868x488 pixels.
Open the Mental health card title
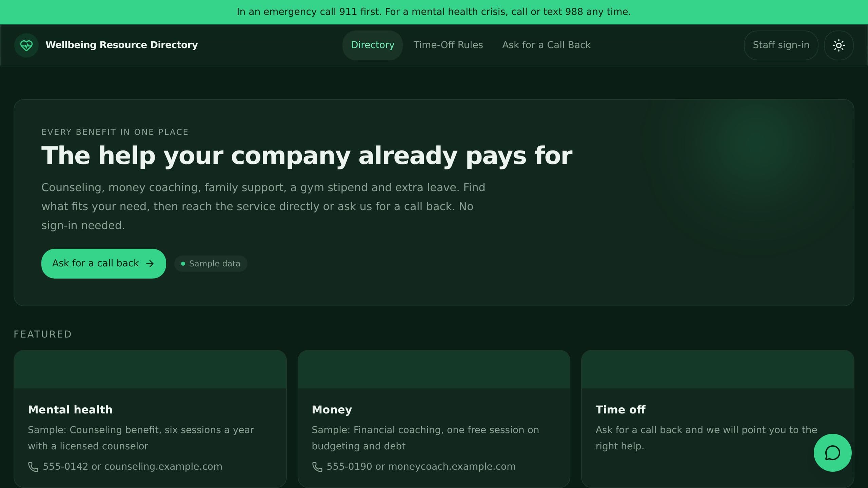70,410
